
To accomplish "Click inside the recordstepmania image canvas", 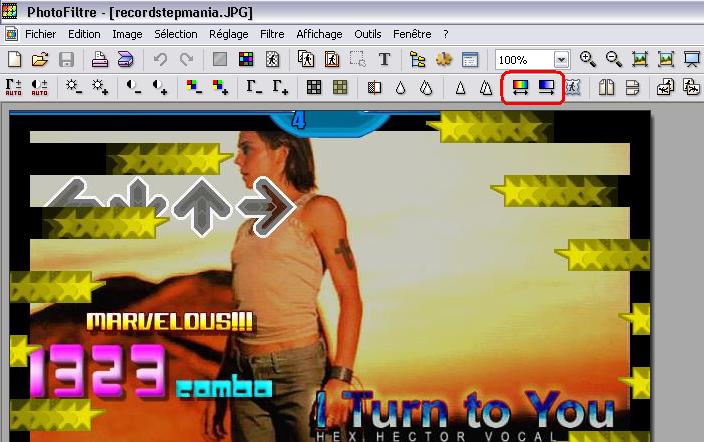I will 330,276.
